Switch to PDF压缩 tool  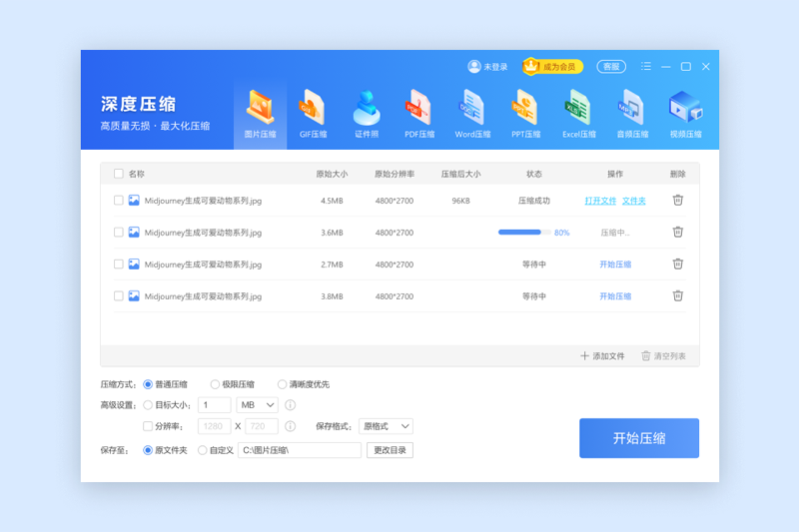point(419,113)
